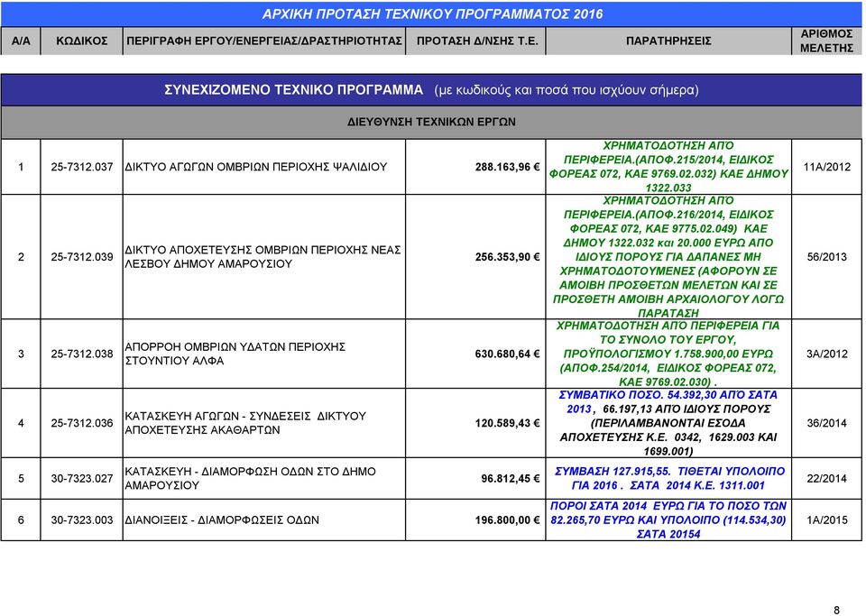Viewport: 866px width, 616px height.
Task: Click the green remark mentioning ΑΠΟΦ.215/2014
Action: 668,167
